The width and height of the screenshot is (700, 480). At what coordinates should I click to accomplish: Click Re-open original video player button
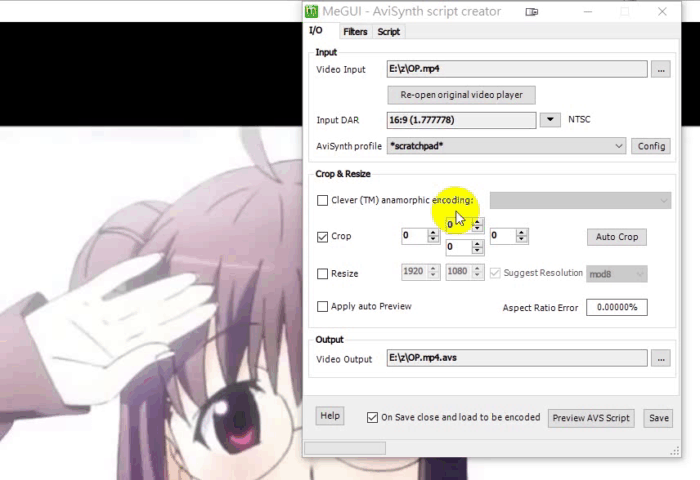point(461,95)
